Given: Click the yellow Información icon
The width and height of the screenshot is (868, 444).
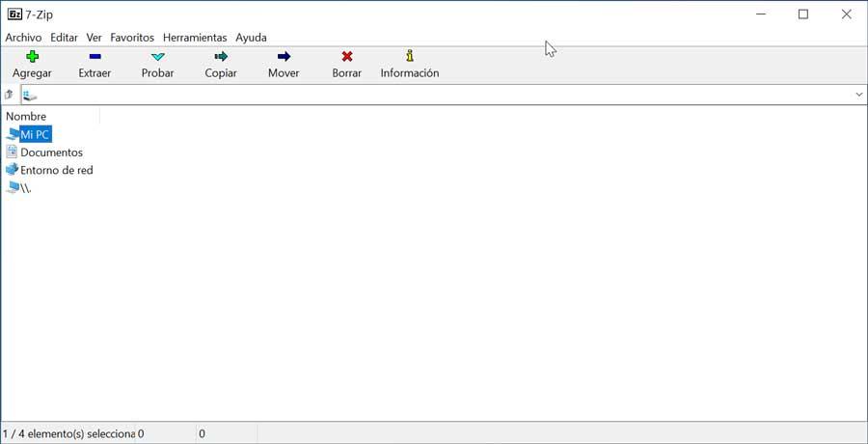Looking at the screenshot, I should (410, 55).
